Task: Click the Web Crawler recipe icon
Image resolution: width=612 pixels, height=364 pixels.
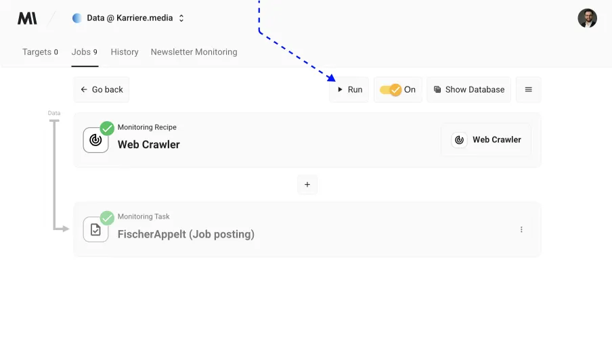Action: (95, 140)
